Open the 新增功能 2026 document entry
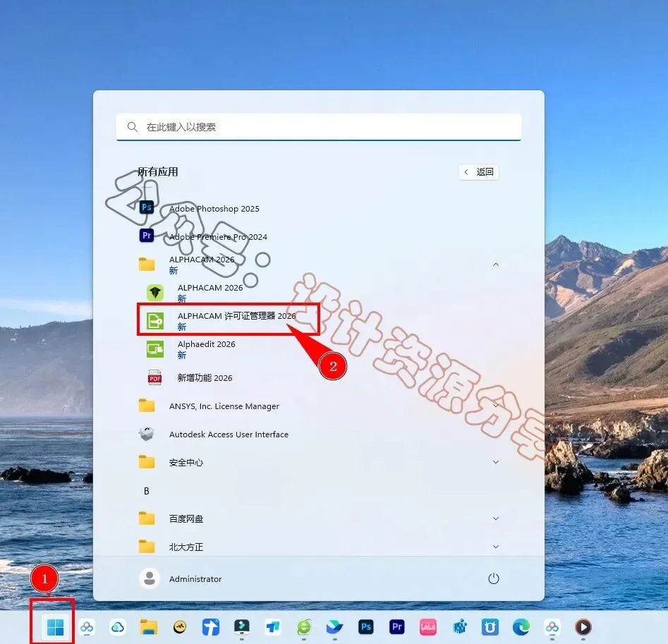 tap(205, 378)
